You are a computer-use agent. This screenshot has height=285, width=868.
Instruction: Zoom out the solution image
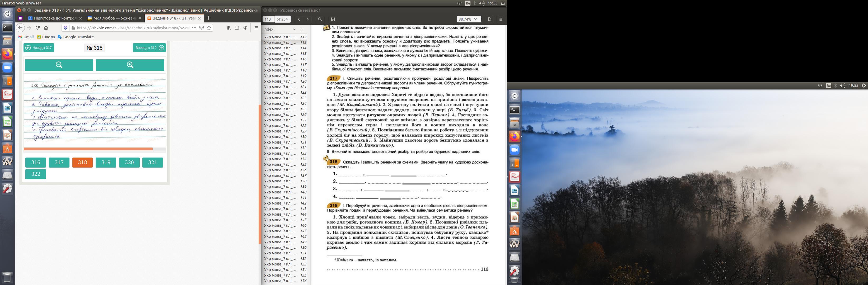point(59,65)
